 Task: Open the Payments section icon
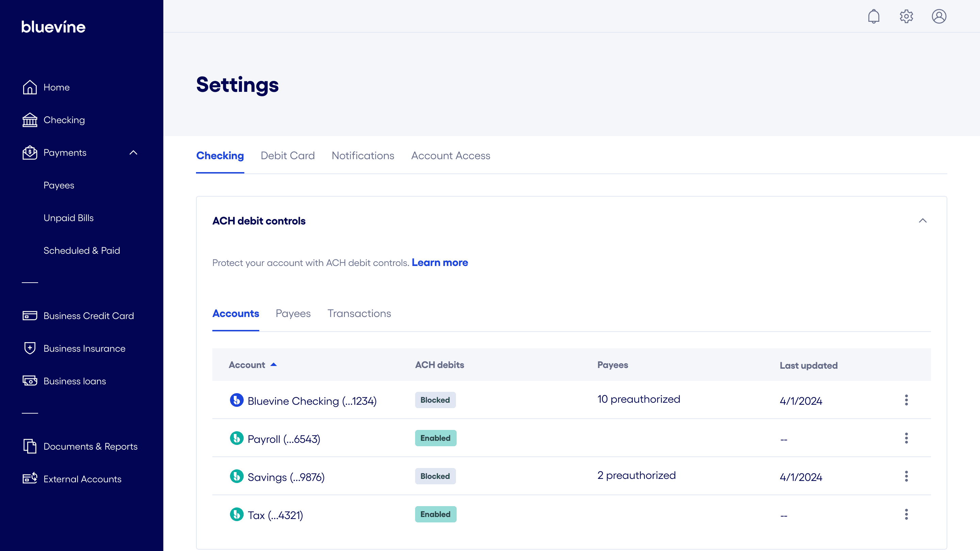29,152
